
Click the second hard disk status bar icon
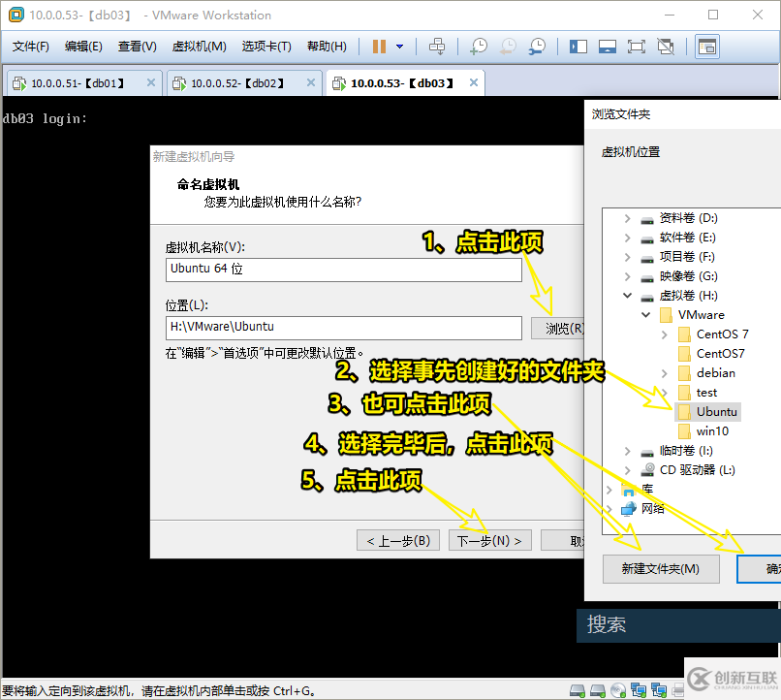tap(597, 690)
